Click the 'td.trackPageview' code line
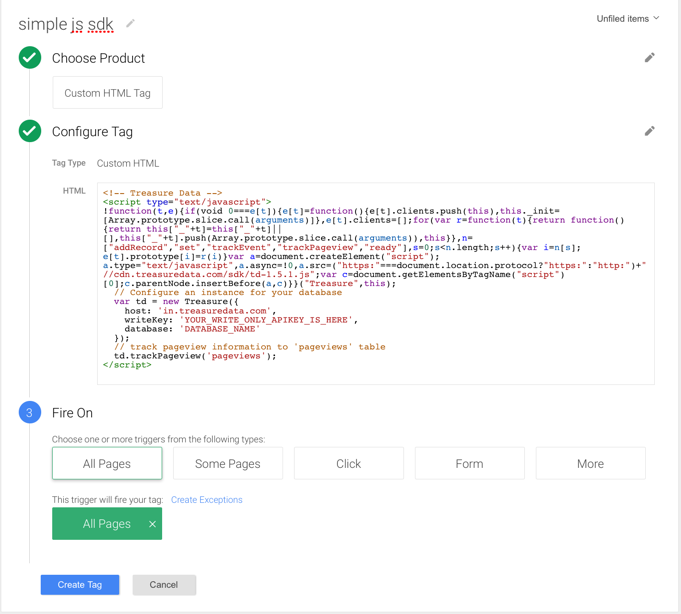This screenshot has width=681, height=614. (195, 356)
